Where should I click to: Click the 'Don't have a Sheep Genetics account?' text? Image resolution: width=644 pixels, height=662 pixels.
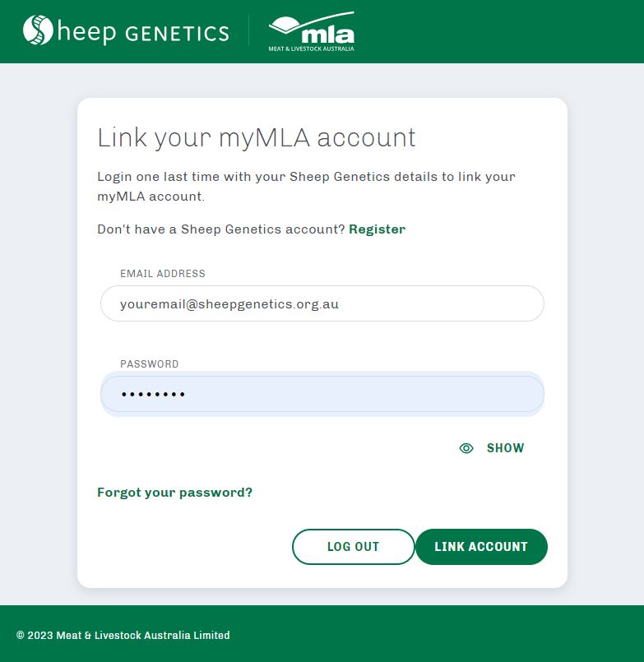[x=221, y=229]
